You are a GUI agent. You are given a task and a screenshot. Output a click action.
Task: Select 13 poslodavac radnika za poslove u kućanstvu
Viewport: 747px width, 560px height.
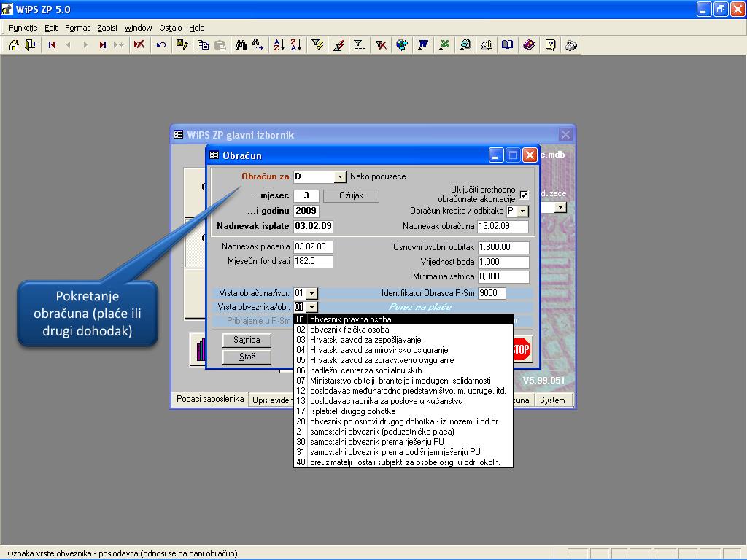[403, 401]
